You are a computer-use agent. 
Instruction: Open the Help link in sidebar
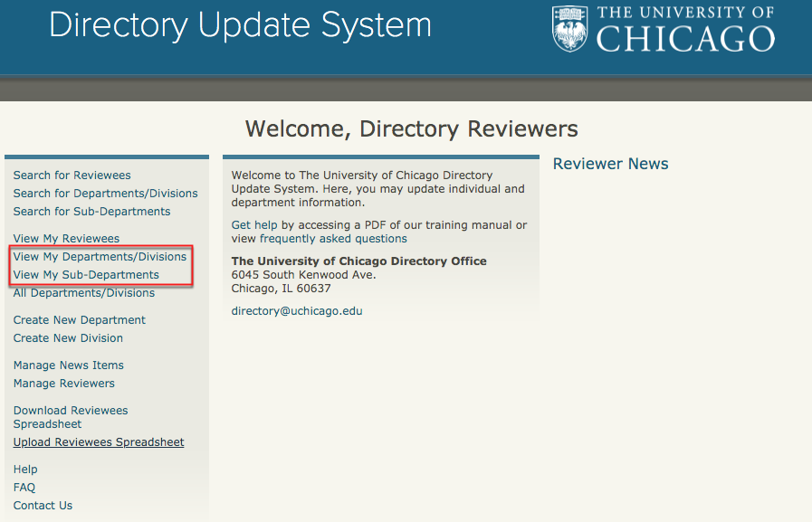pyautogui.click(x=25, y=470)
